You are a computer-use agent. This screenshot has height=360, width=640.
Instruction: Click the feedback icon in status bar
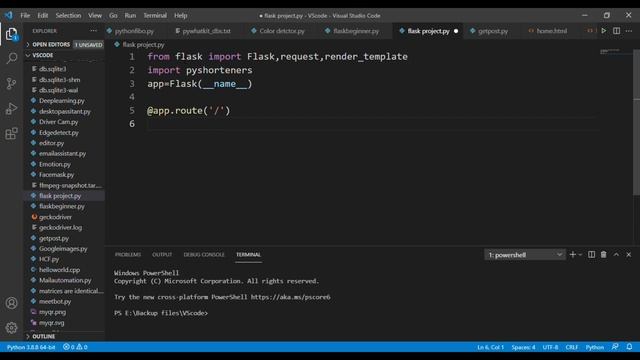(615, 347)
